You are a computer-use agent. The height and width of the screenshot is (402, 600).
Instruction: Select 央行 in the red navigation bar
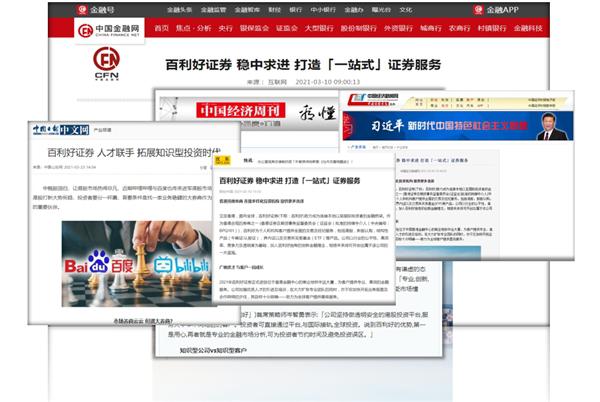click(x=225, y=28)
